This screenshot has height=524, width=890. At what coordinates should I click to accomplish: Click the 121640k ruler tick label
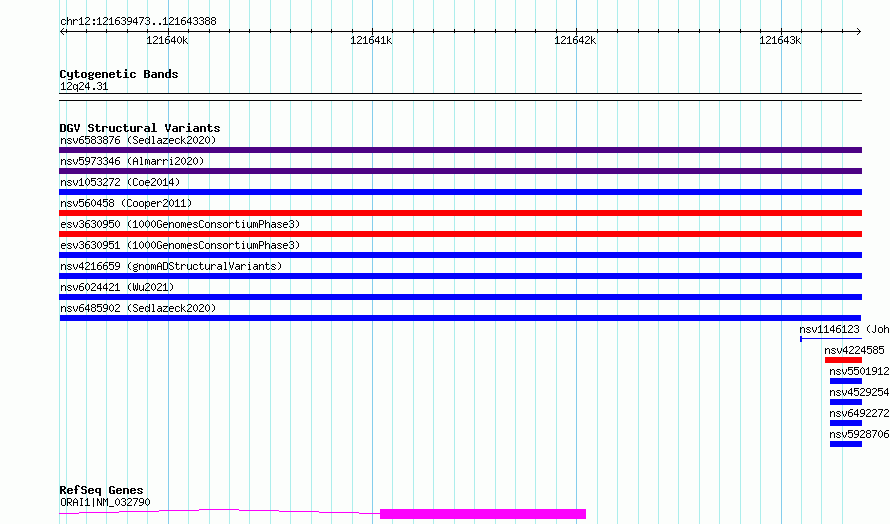(167, 40)
